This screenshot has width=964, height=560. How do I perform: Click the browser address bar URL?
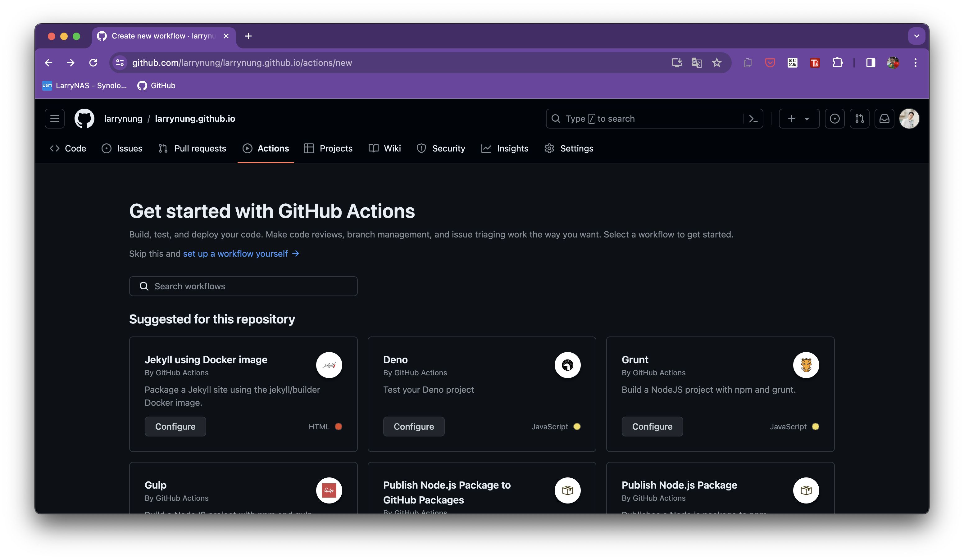click(x=242, y=63)
